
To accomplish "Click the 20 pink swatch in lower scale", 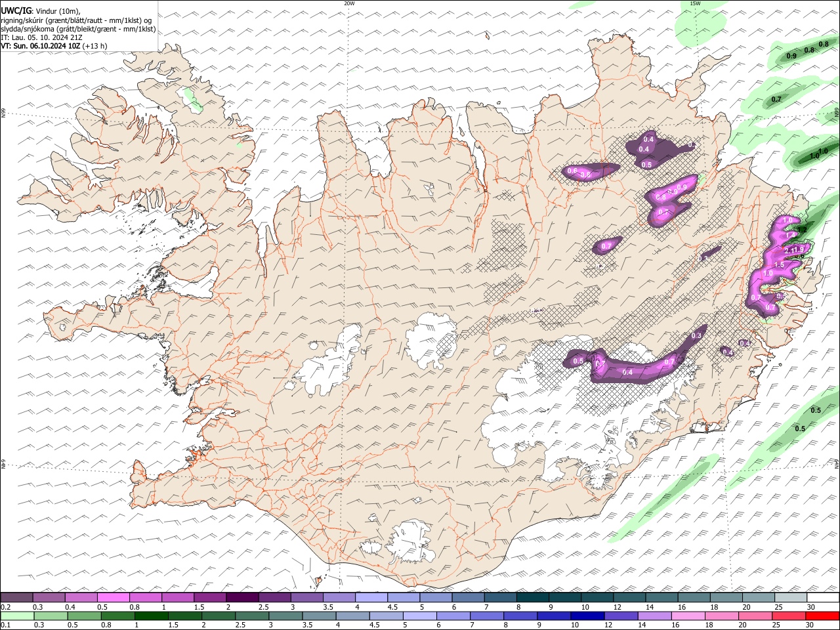I will [x=755, y=616].
